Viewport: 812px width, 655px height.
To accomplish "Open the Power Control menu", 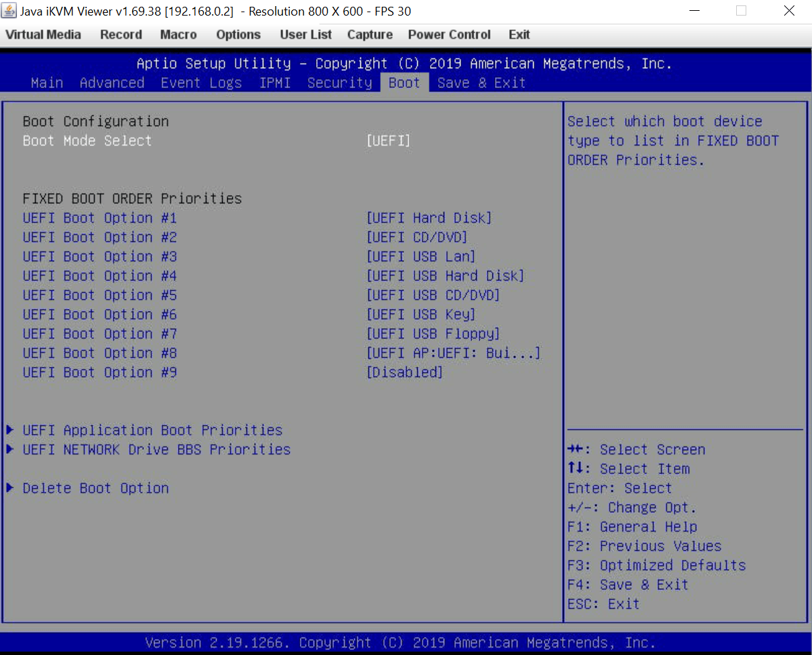I will click(x=449, y=35).
